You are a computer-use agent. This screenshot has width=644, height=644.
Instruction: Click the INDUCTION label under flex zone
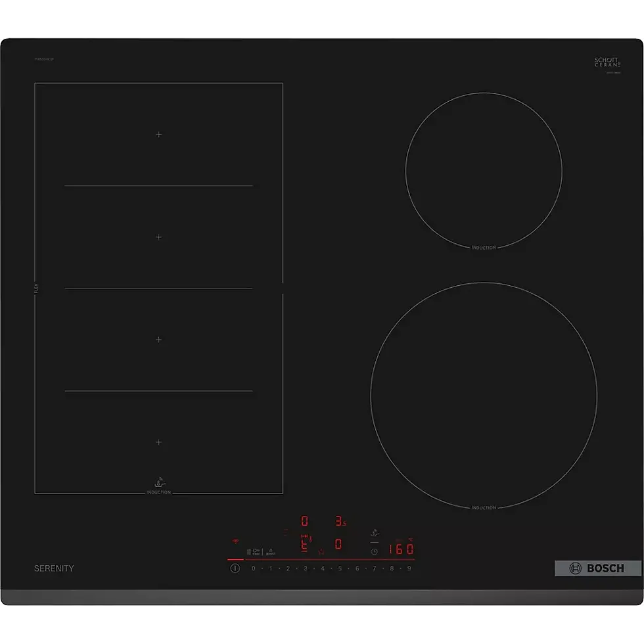click(x=158, y=492)
